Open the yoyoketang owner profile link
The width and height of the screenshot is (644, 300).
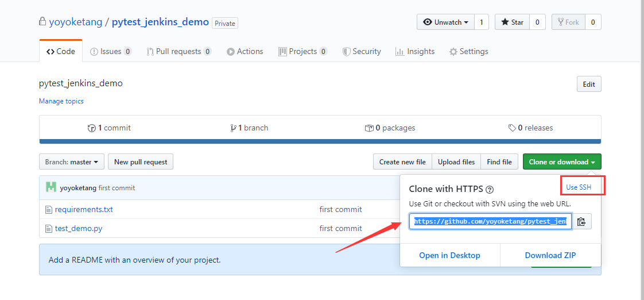pyautogui.click(x=76, y=22)
